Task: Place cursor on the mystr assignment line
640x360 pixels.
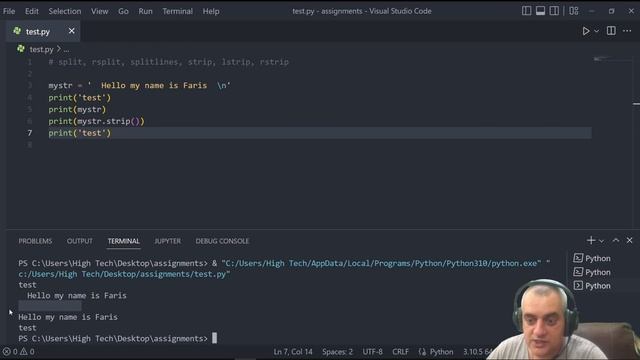Action: click(139, 85)
